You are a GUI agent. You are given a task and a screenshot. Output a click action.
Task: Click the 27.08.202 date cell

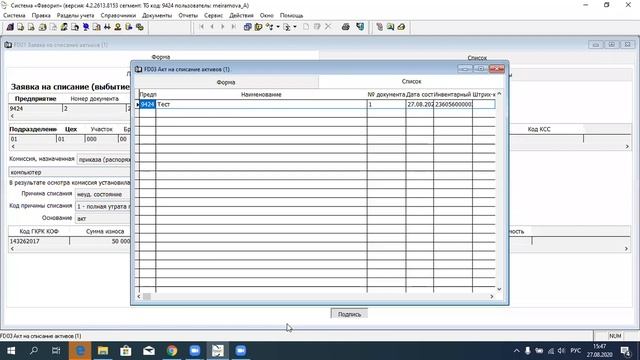coord(420,104)
